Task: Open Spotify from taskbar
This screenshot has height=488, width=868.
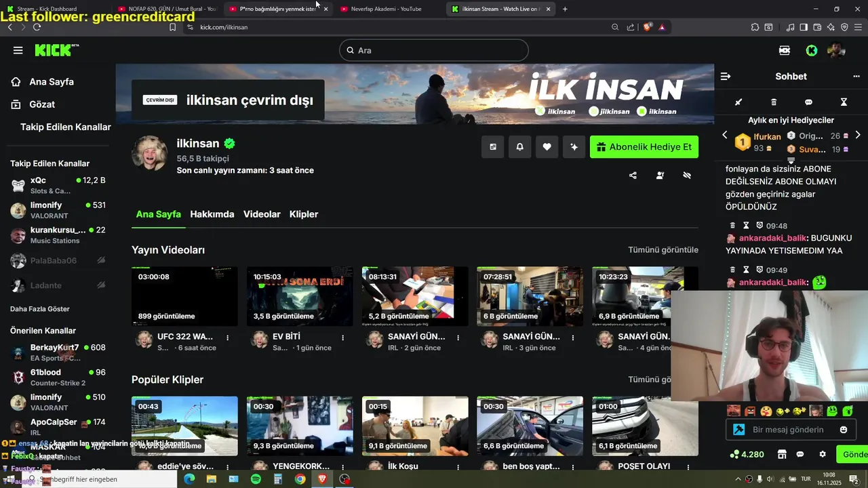Action: [x=256, y=479]
